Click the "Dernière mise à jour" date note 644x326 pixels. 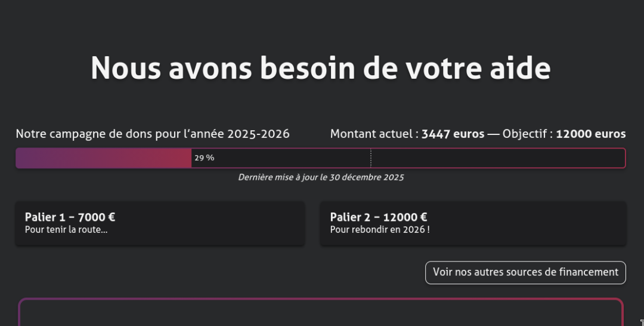[321, 177]
